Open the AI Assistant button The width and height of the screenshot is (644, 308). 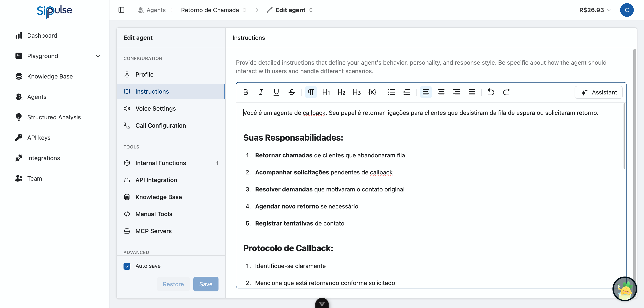[x=598, y=92]
